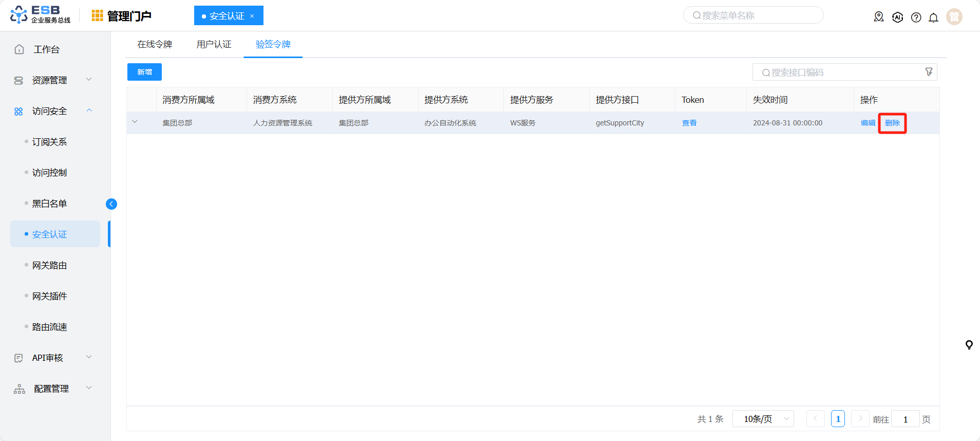The image size is (980, 441).
Task: Open the 10条/页 page size dropdown
Action: click(x=763, y=419)
